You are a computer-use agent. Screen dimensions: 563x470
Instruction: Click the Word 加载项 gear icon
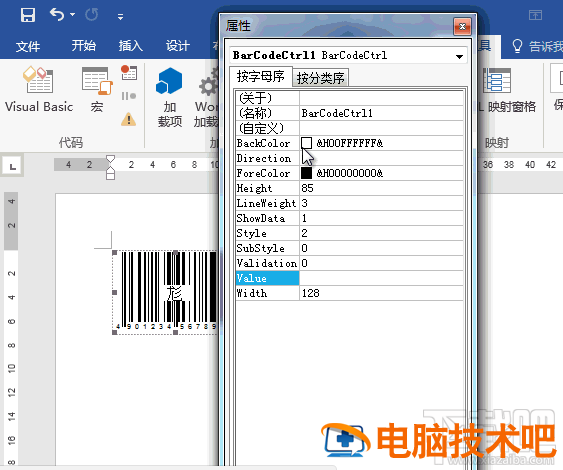coord(209,86)
